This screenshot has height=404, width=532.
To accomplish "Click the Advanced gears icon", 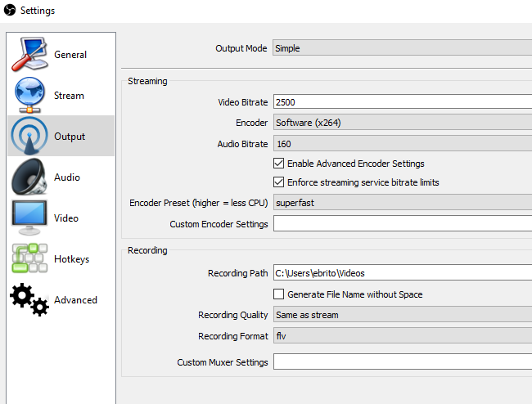I will 29,300.
